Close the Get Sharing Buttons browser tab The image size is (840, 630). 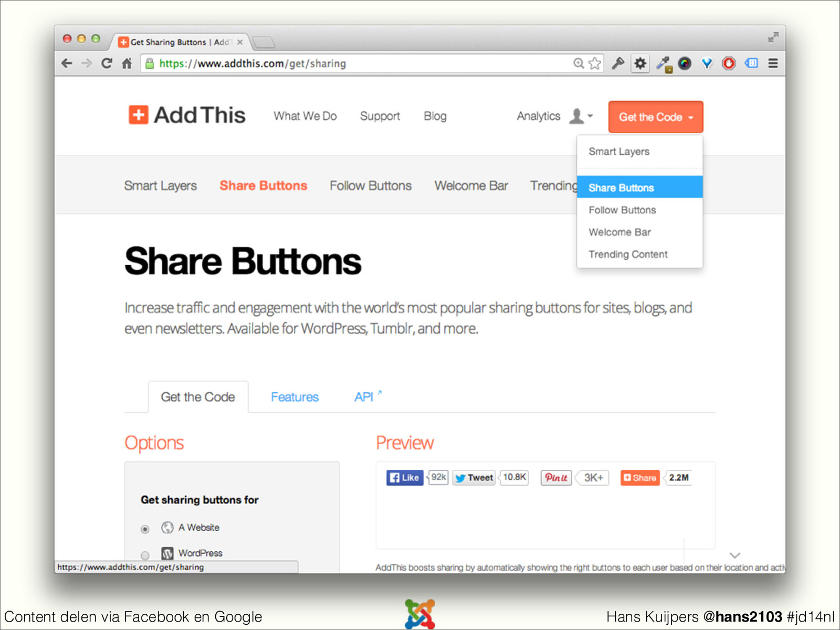coord(240,42)
